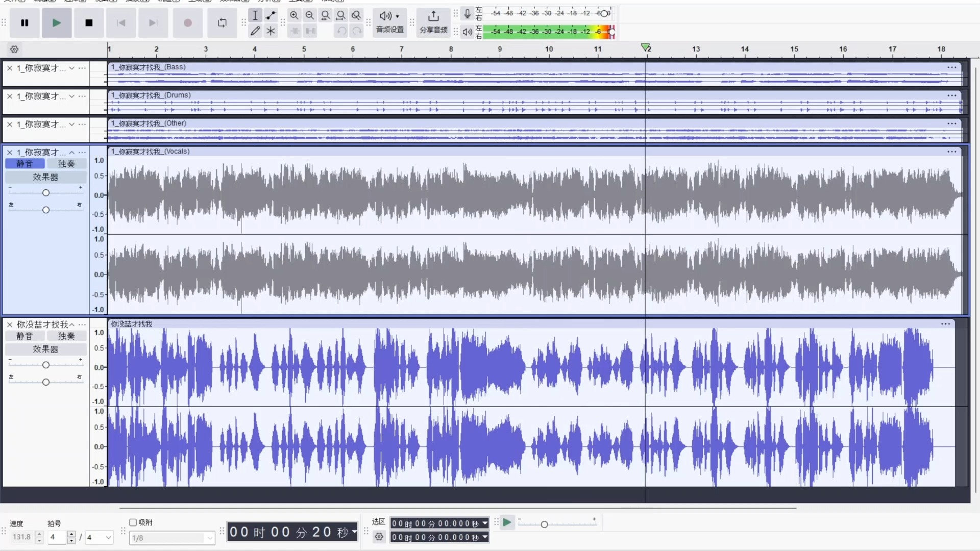Click the Vocals track pan slider knob
The height and width of the screenshot is (551, 980).
tap(46, 210)
